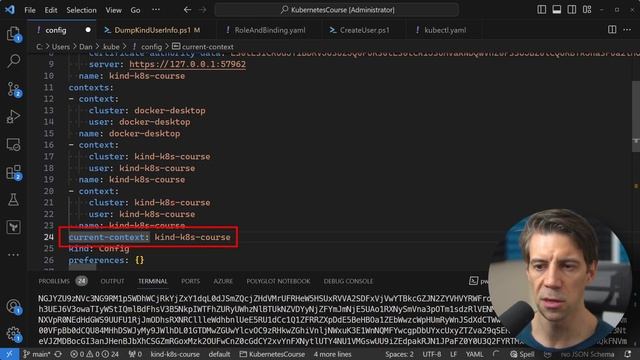640x360 pixels.
Task: Open the POLYGLOT NOTEBOOK panel tab
Action: pos(278,281)
